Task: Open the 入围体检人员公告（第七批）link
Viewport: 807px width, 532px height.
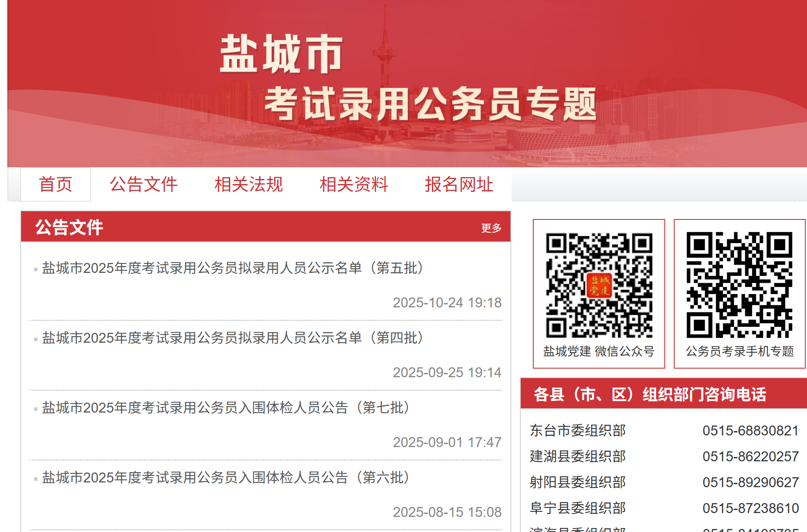Action: coord(226,408)
